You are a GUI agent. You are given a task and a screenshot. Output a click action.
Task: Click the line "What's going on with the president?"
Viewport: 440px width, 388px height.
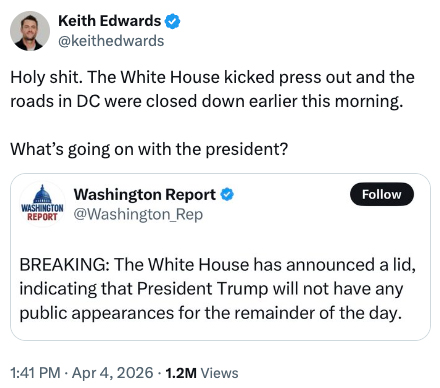[x=149, y=149]
